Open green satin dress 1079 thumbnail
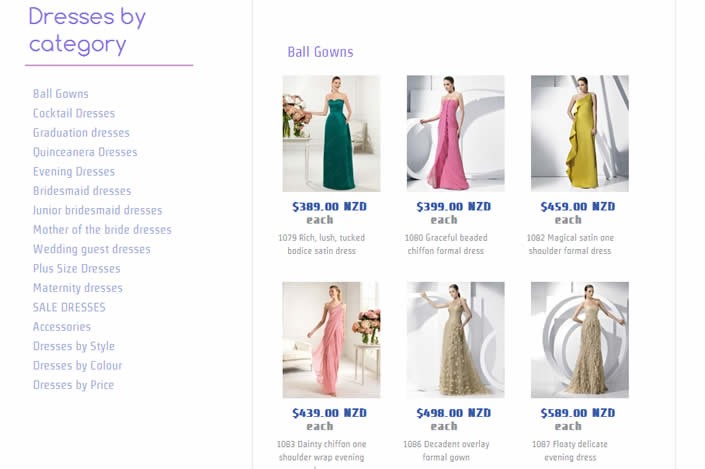This screenshot has width=705, height=469. tap(331, 134)
